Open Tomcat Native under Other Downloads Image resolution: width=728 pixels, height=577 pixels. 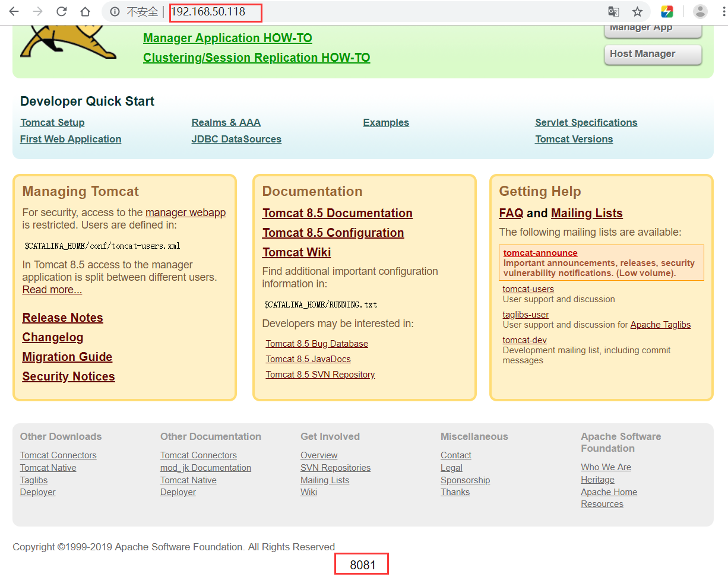pos(48,468)
